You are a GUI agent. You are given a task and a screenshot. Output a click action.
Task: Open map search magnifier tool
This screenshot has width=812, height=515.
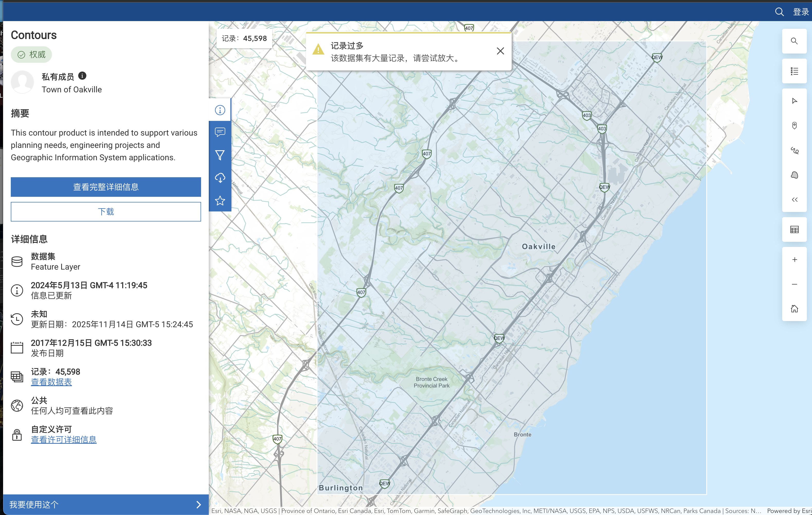coord(794,41)
